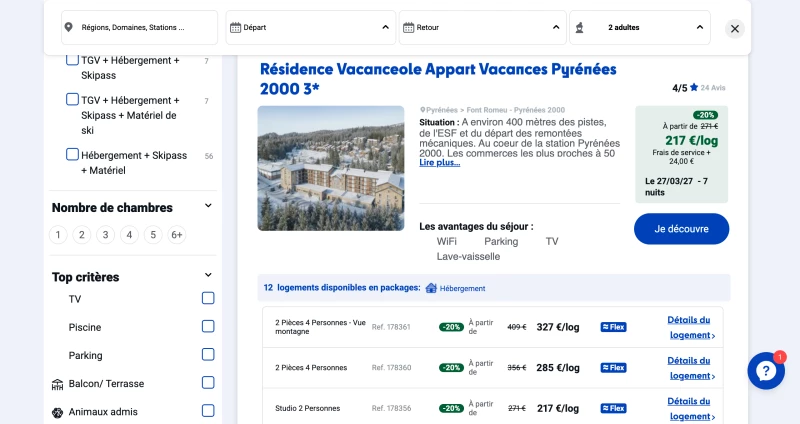Screen dimensions: 800x424
Task: Select 3 bedrooms filter
Action: coord(106,235)
